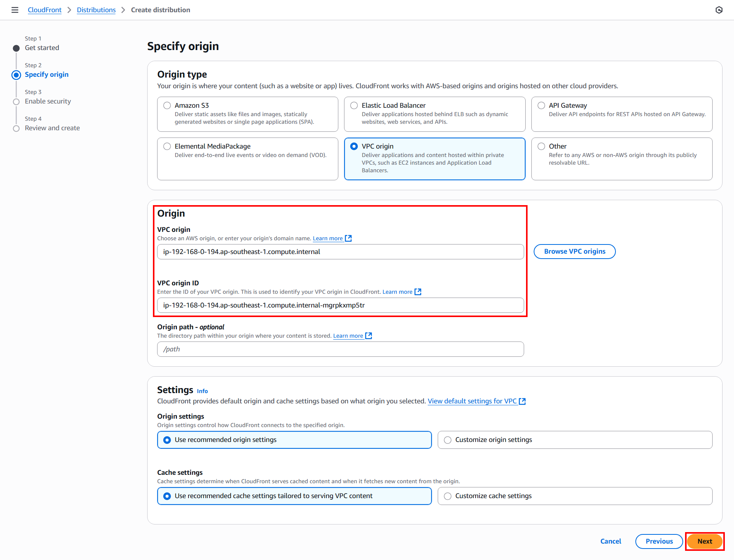This screenshot has width=734, height=560.
Task: Click external link icon beside VPC origin ID Learn more
Action: (418, 292)
